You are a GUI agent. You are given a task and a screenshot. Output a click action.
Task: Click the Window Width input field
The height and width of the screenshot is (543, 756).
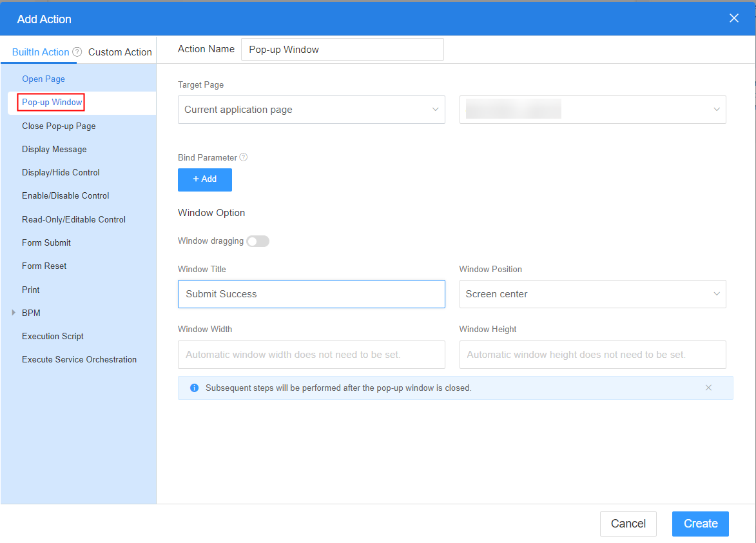(311, 355)
